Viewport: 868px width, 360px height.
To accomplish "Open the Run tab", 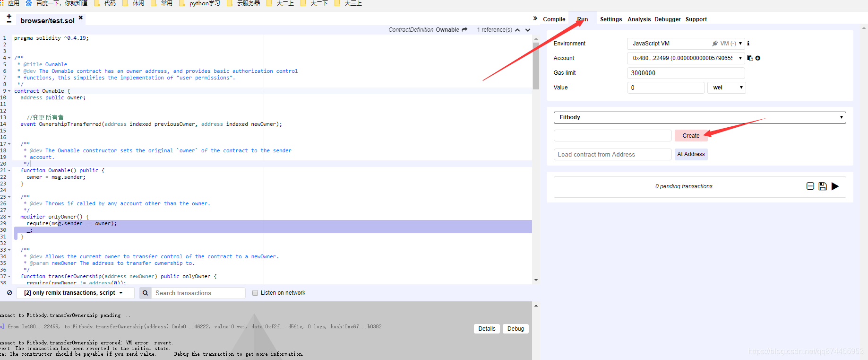I will 583,19.
